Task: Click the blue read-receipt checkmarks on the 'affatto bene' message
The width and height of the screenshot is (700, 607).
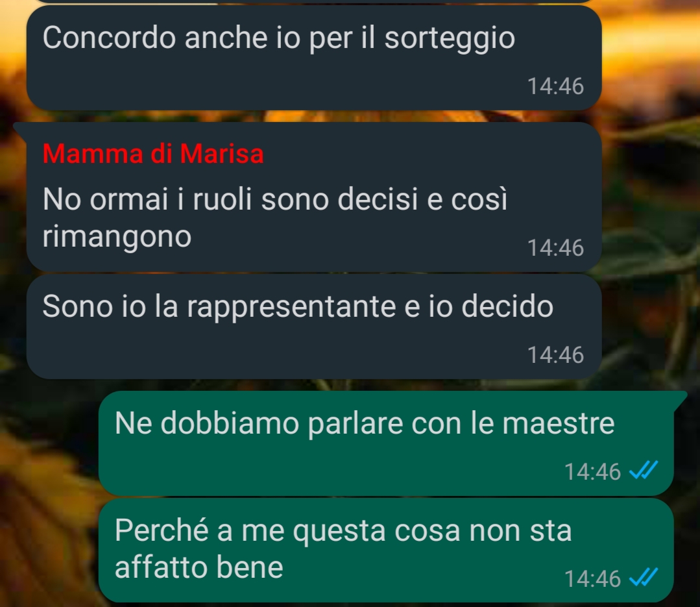Action: [644, 577]
